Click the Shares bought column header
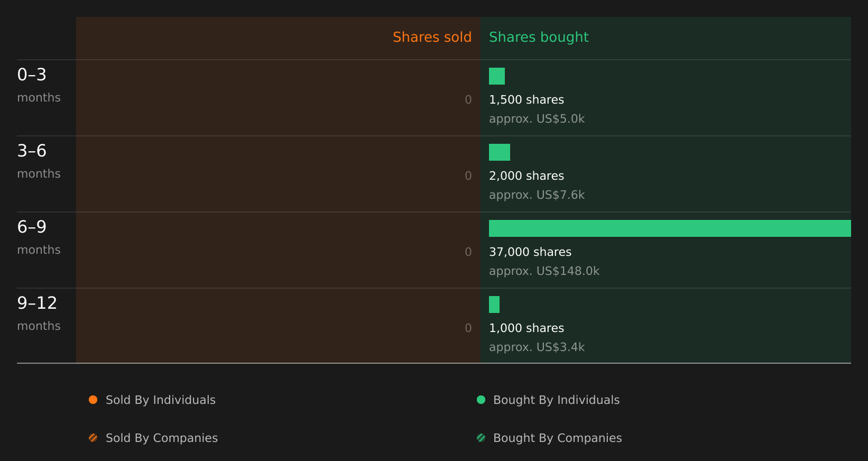This screenshot has width=868, height=461. click(539, 38)
